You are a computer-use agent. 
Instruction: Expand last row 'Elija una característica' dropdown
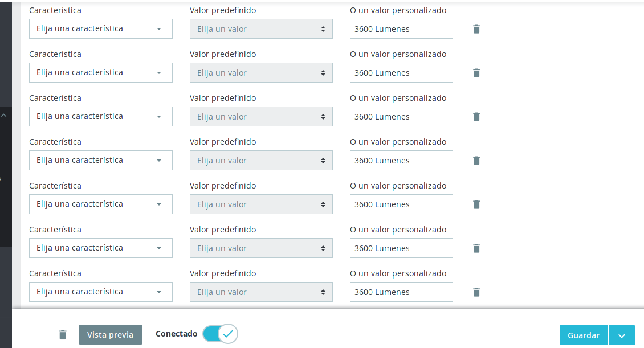[100, 292]
